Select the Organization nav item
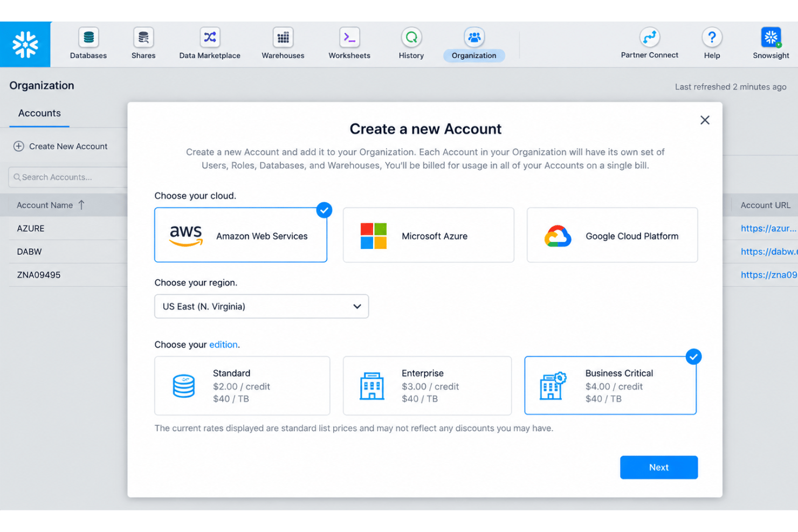This screenshot has height=532, width=798. (x=474, y=44)
